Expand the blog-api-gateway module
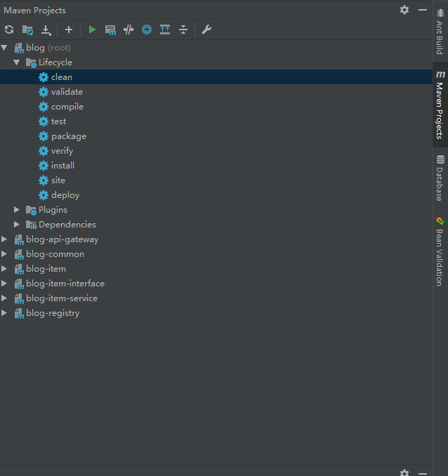 pos(4,239)
